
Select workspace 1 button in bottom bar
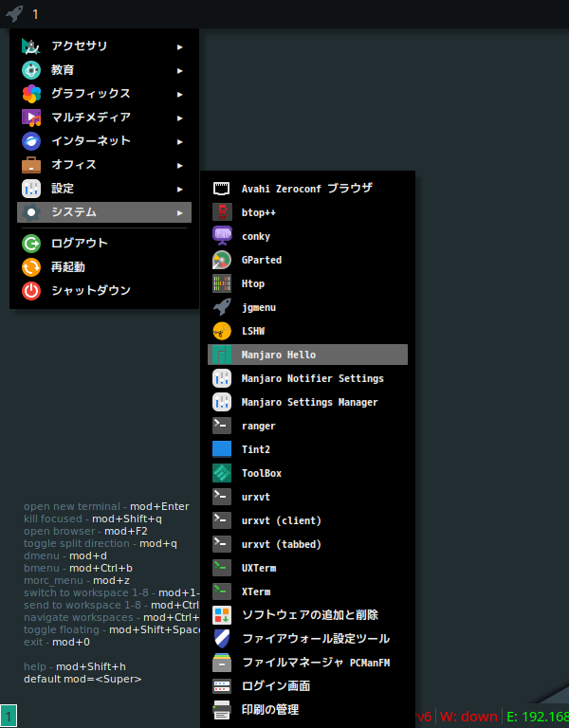pos(9,716)
